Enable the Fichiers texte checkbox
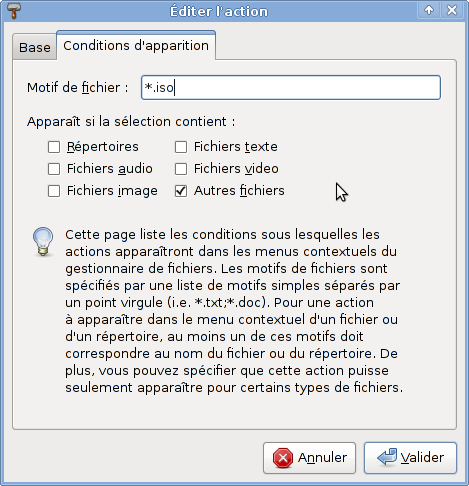469x486 pixels. tap(181, 147)
